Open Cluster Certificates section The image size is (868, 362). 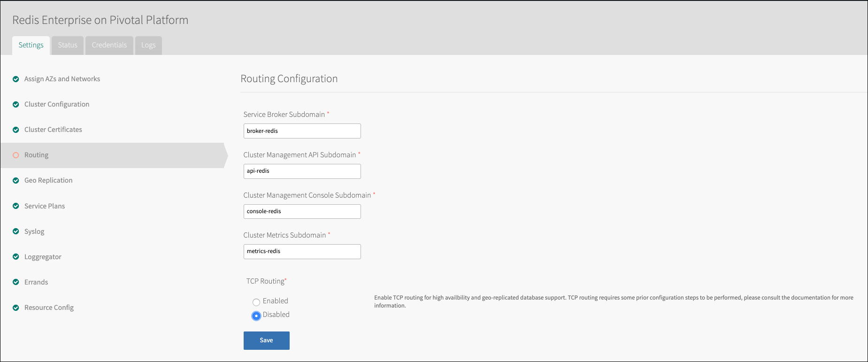[53, 130]
